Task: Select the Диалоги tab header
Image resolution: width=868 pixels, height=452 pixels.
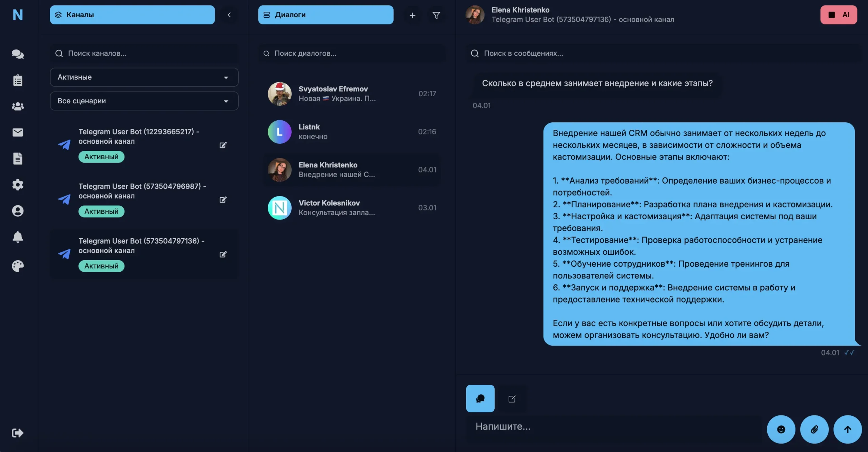Action: point(325,15)
